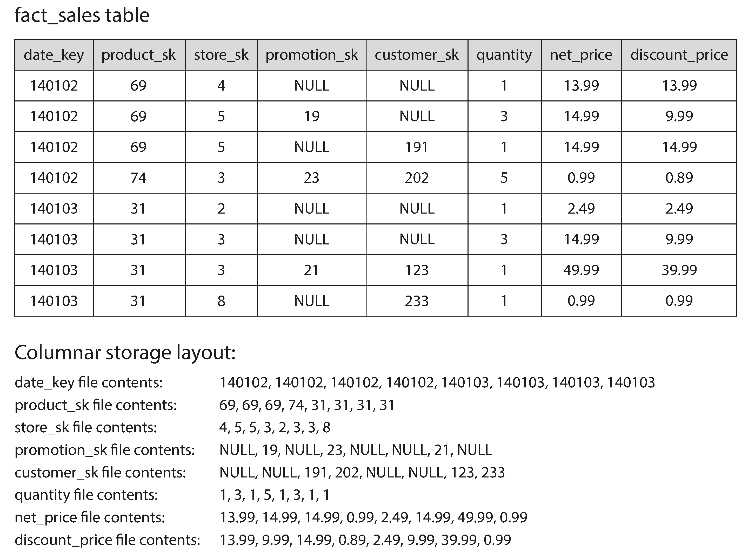This screenshot has width=748, height=560.
Task: Click the customer_sk header cell
Action: click(x=417, y=55)
